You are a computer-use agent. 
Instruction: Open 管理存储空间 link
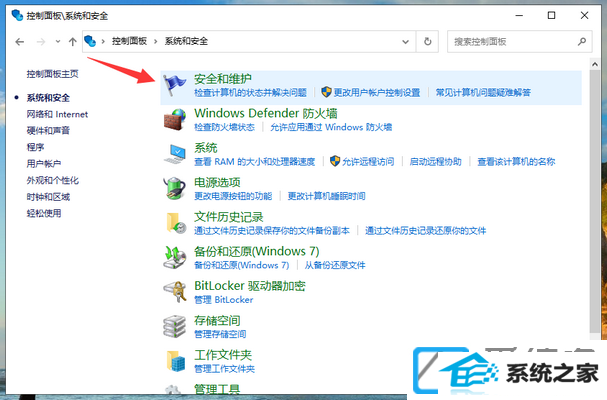pyautogui.click(x=220, y=334)
